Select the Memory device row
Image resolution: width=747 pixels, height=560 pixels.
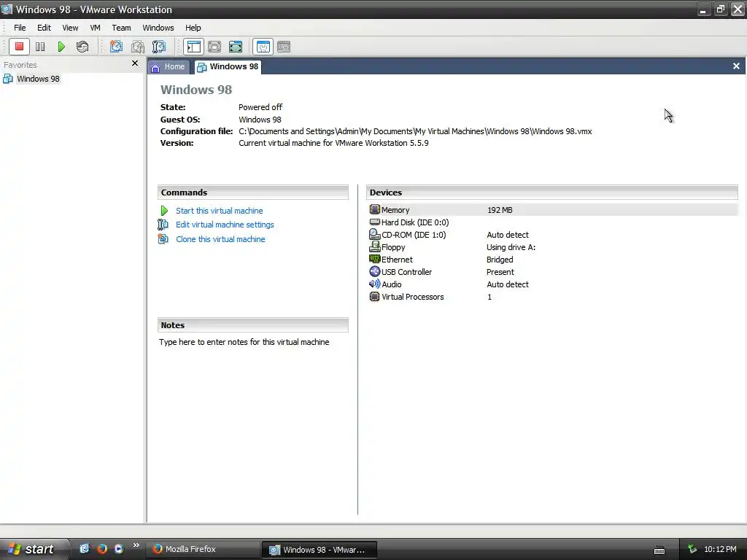point(553,210)
